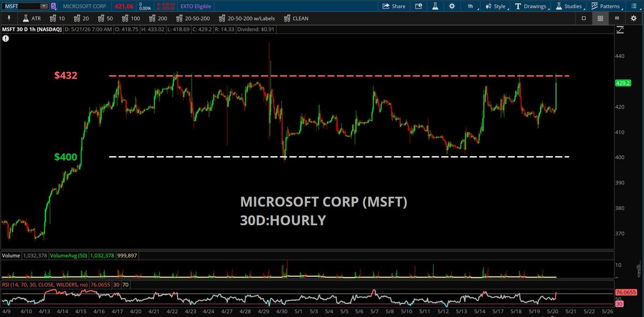Click the 4/9 date on time axis

coord(6,311)
